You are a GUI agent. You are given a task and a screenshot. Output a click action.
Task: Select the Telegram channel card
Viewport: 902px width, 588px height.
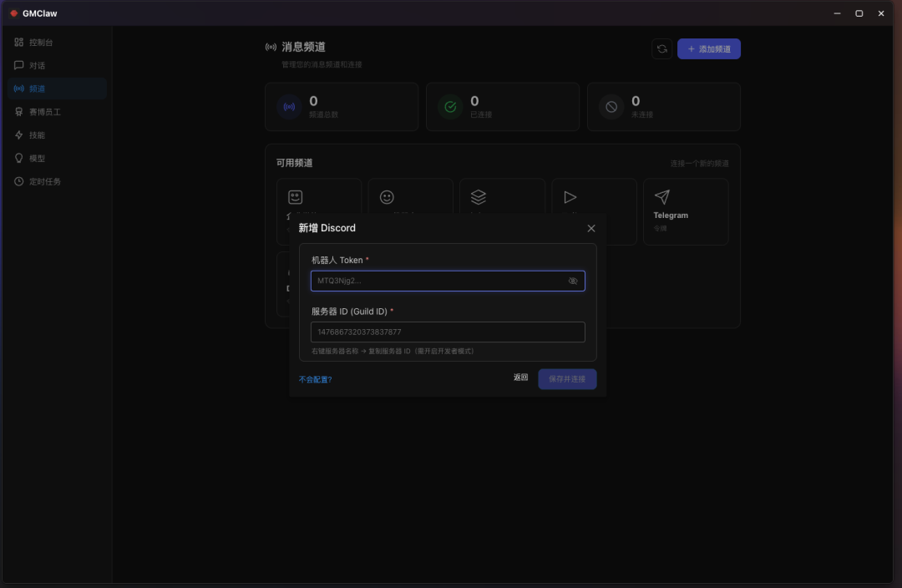pyautogui.click(x=686, y=211)
